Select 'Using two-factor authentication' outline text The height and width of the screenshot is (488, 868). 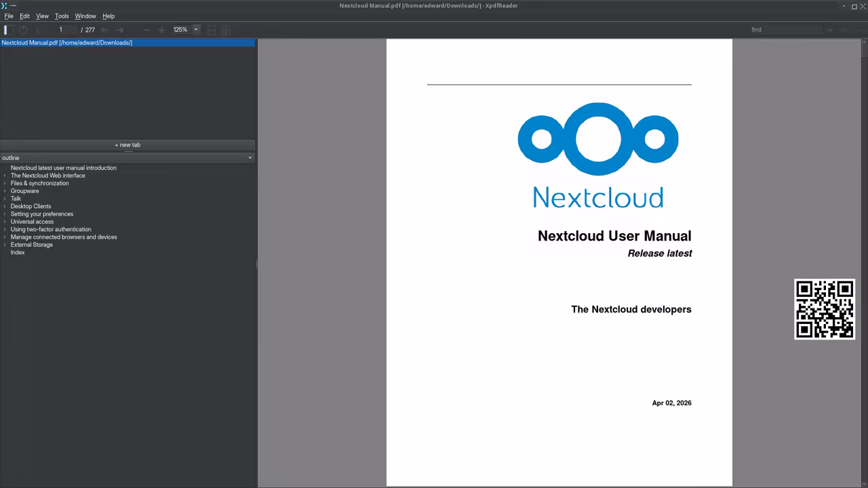[51, 229]
